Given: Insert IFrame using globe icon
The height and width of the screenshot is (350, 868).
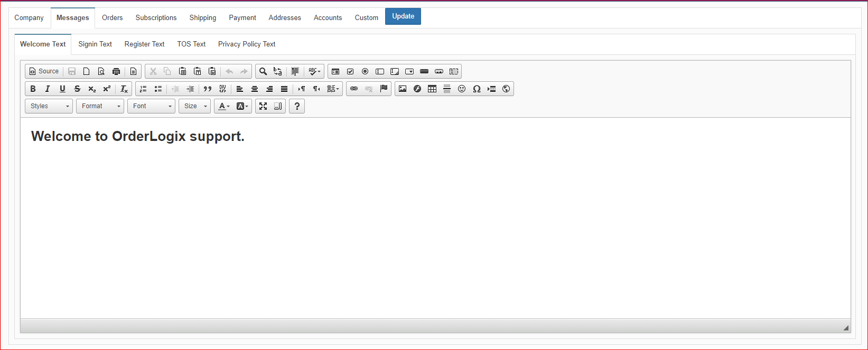Looking at the screenshot, I should tap(506, 89).
